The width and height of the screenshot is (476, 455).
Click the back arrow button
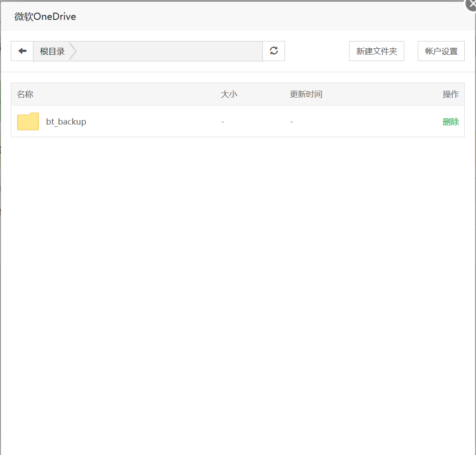click(x=22, y=51)
